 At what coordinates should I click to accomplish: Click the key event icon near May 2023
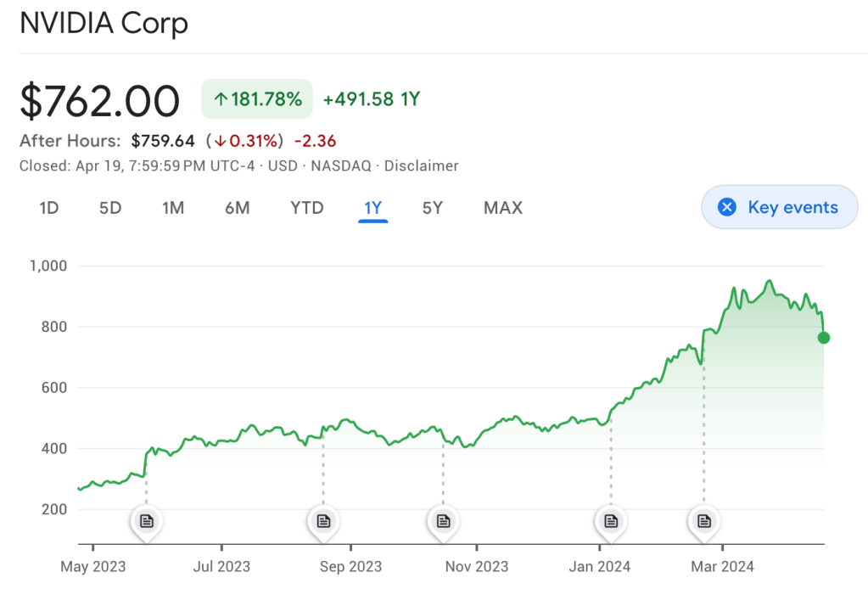[146, 520]
